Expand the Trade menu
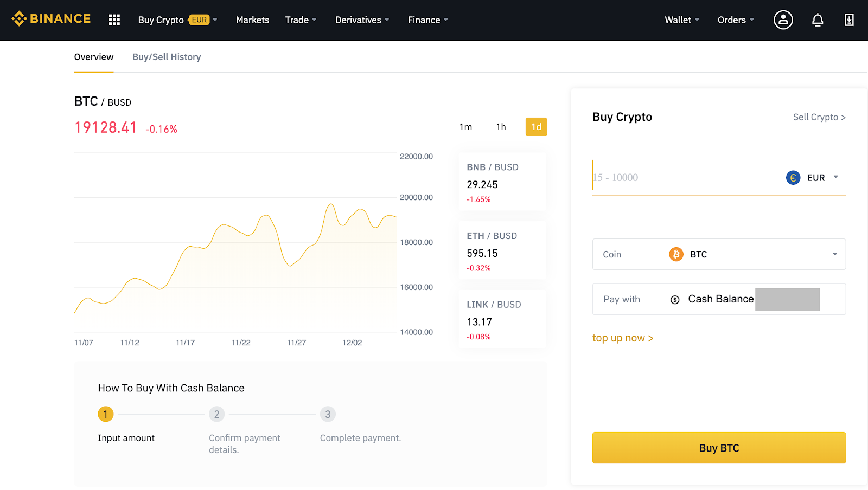Image resolution: width=868 pixels, height=490 pixels. [x=301, y=20]
